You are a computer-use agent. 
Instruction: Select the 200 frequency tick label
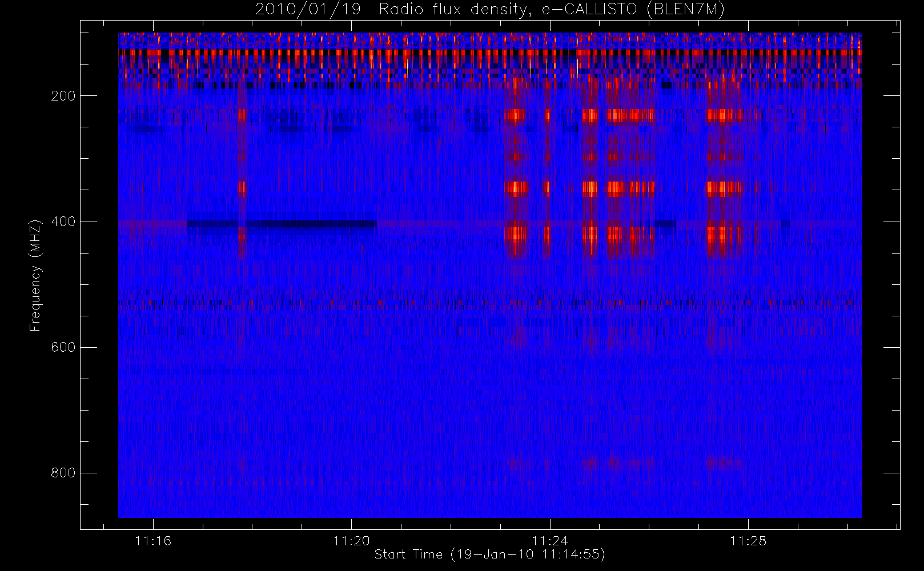point(63,96)
